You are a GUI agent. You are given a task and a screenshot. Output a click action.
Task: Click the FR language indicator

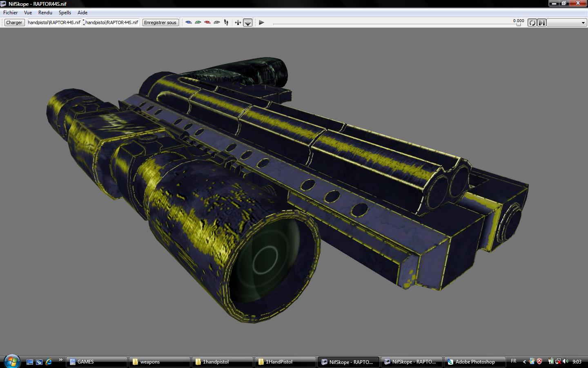(514, 361)
